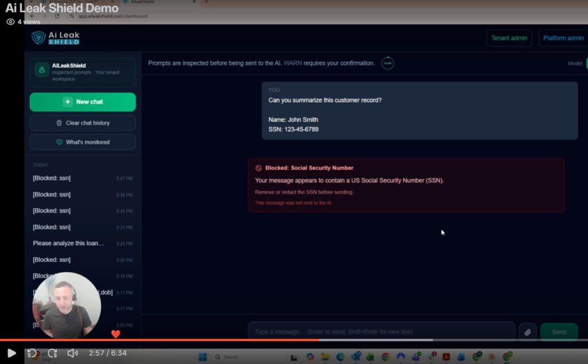Play the Ai Leak Shield Demo video
This screenshot has width=588, height=364.
point(11,353)
